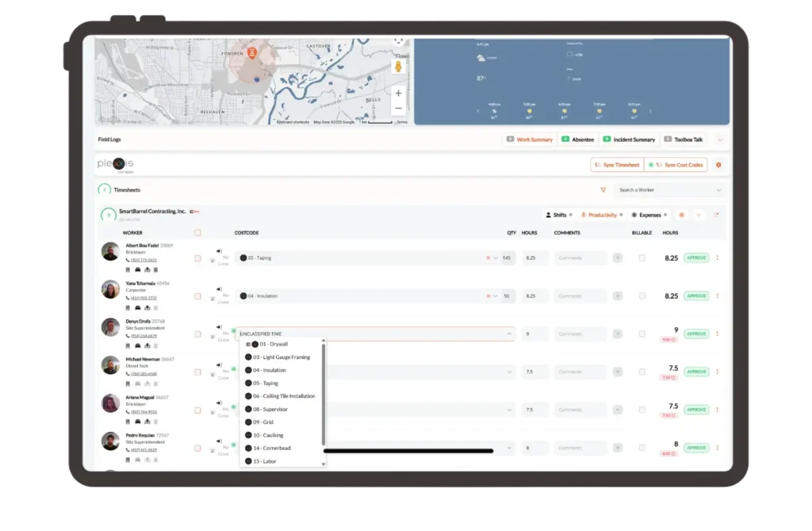Select the Shifts view icon
The width and height of the screenshot is (812, 531).
point(553,214)
